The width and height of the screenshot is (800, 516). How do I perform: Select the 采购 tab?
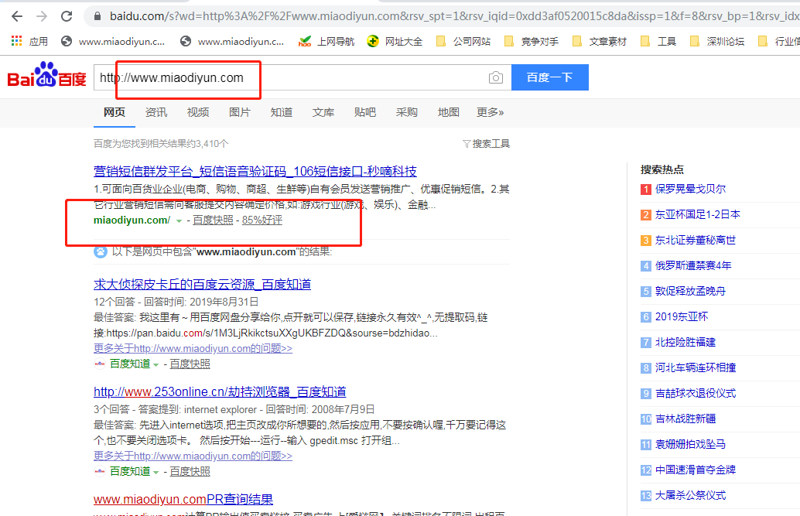(x=407, y=112)
